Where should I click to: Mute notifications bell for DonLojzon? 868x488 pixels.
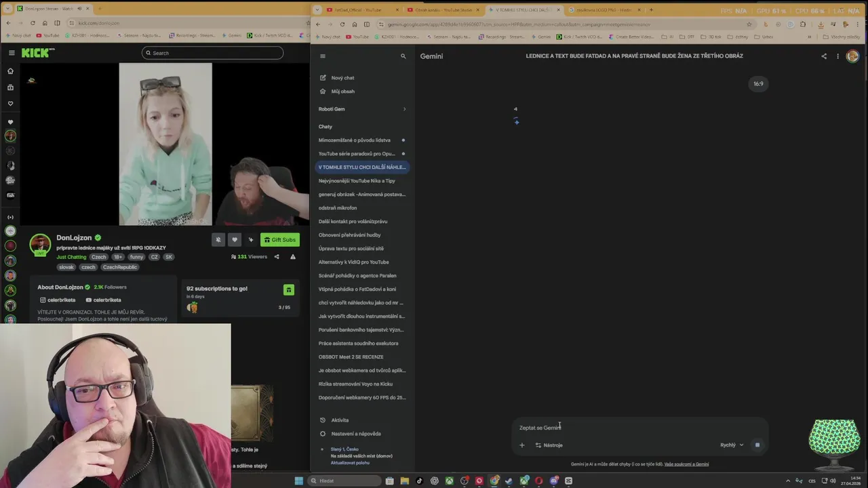(x=218, y=239)
